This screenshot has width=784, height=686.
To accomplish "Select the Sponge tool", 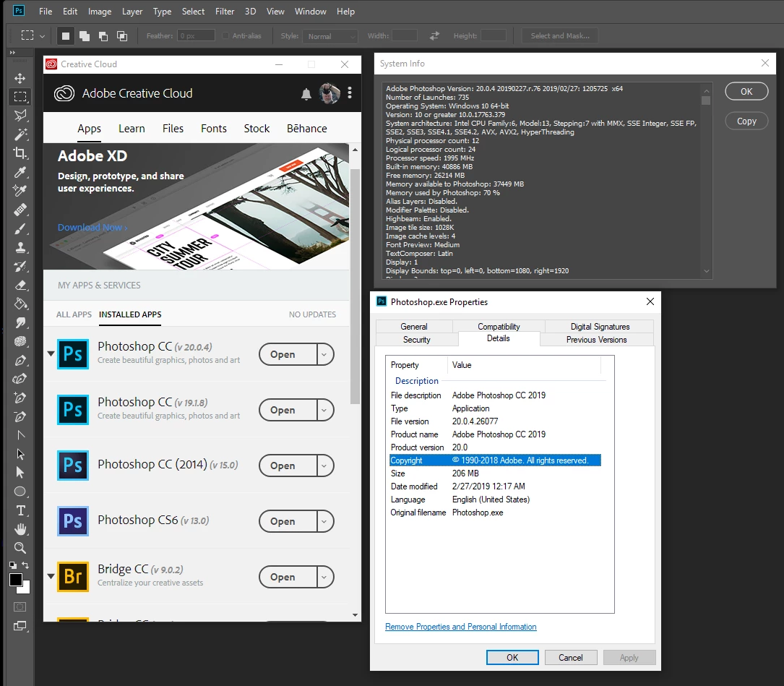I will 20,341.
